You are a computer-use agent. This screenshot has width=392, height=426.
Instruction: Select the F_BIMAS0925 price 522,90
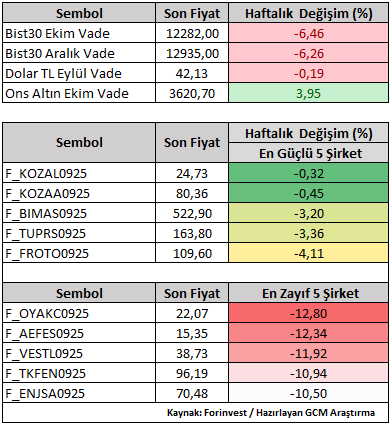192,213
